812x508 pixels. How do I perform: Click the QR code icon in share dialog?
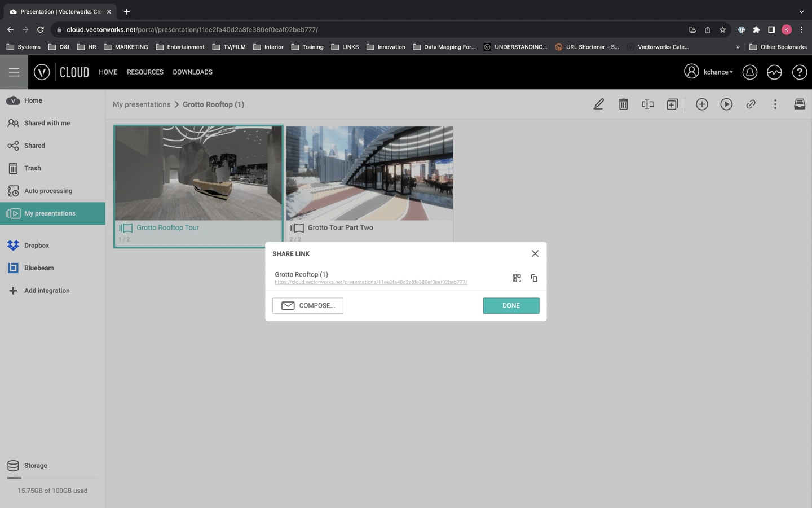[x=517, y=278]
